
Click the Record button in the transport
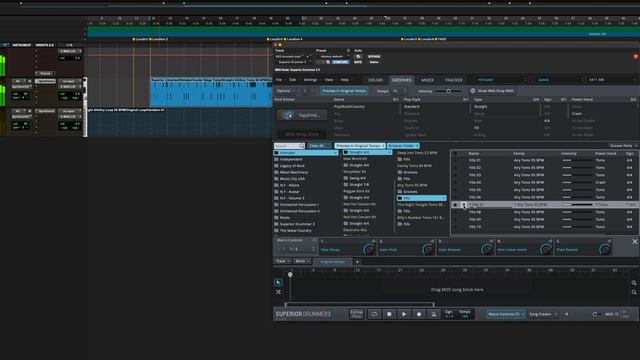pyautogui.click(x=419, y=314)
